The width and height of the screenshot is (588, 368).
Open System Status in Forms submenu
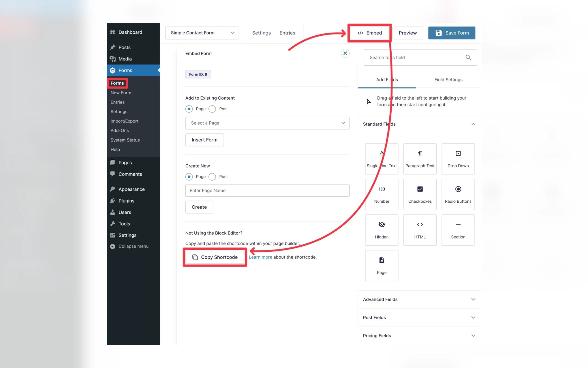pyautogui.click(x=125, y=140)
